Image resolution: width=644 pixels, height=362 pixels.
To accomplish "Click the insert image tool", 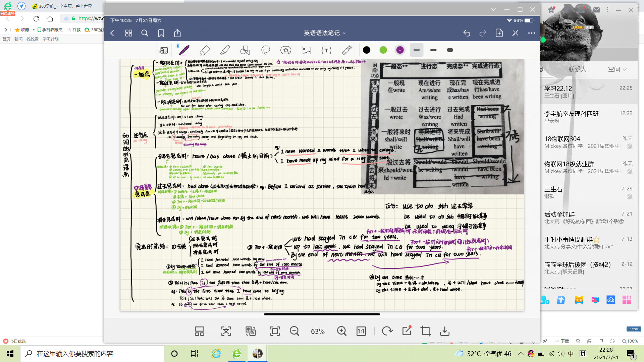I will tap(306, 50).
